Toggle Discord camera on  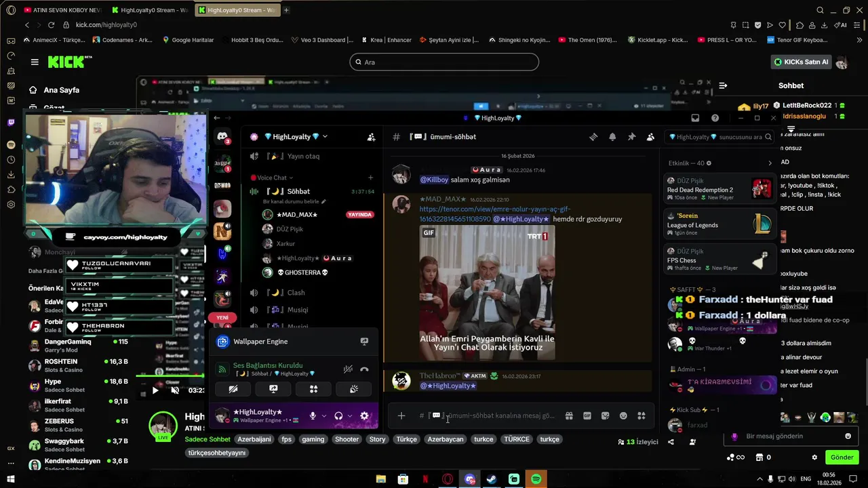[x=233, y=389]
